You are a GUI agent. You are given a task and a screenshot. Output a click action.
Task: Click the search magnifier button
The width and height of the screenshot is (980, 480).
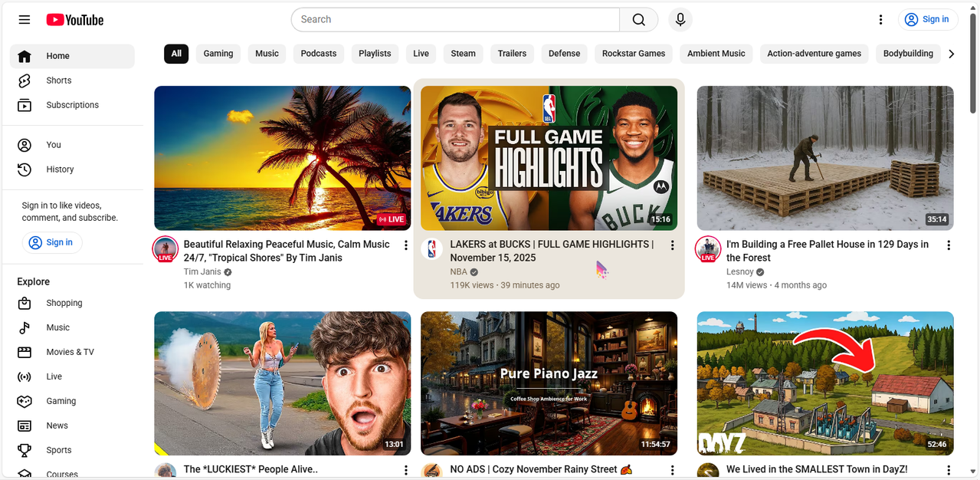638,20
